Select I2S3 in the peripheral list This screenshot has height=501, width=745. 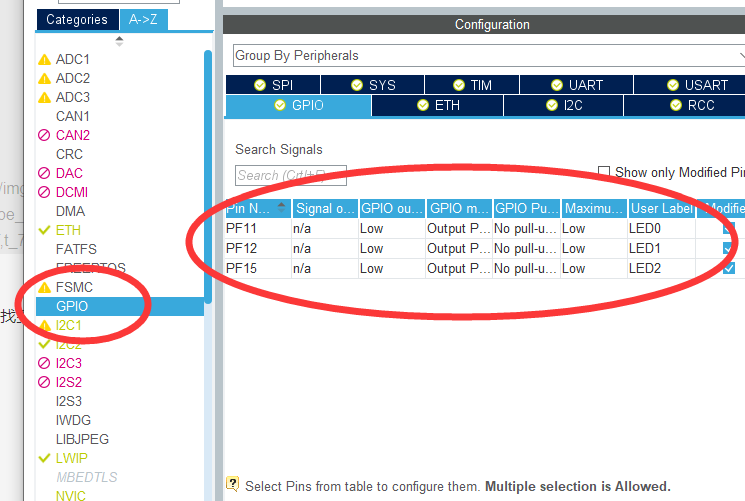point(69,402)
